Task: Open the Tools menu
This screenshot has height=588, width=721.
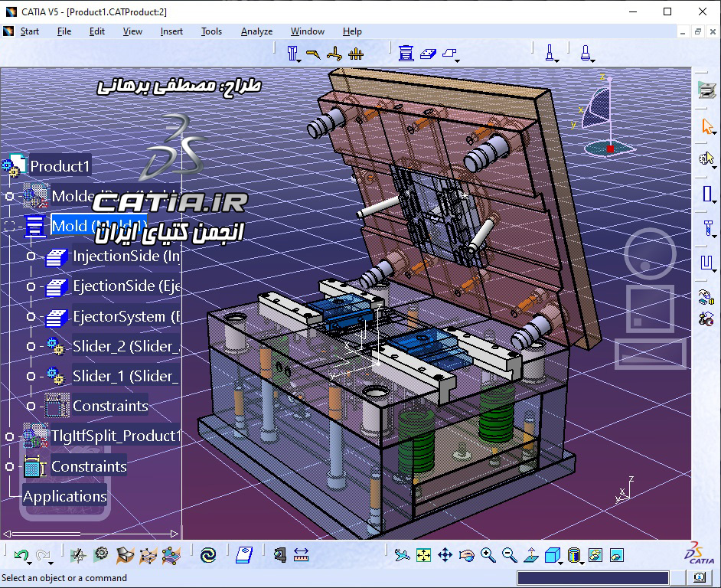Action: (x=211, y=31)
